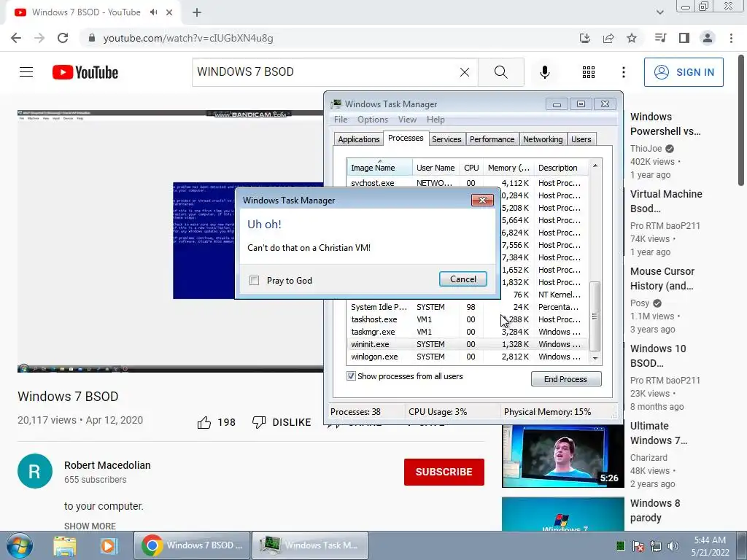Close the Uh oh dialog with red X
The image size is (747, 560).
[482, 200]
